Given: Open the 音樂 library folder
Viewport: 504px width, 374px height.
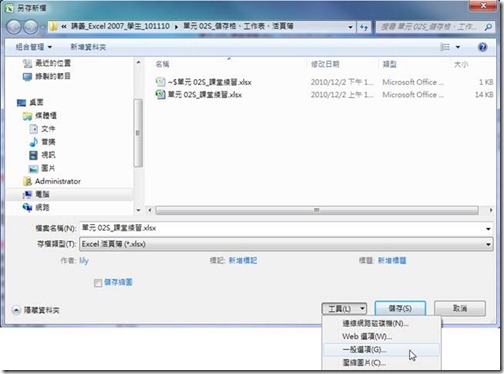Looking at the screenshot, I should pos(43,142).
